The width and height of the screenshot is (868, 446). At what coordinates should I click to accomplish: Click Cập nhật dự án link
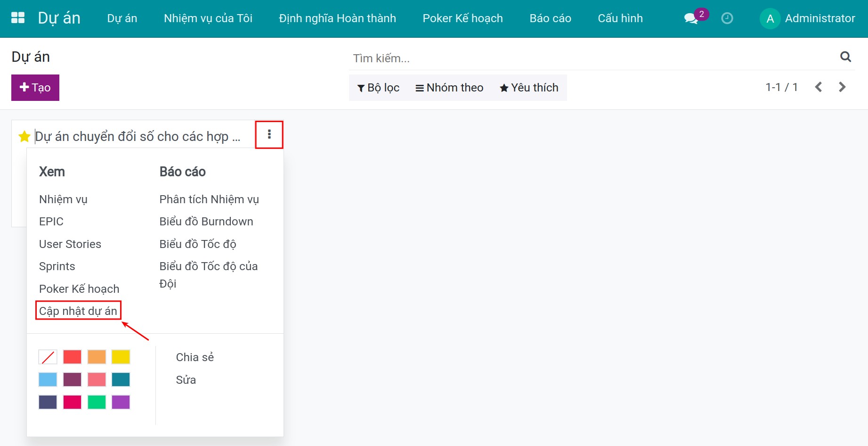point(78,311)
